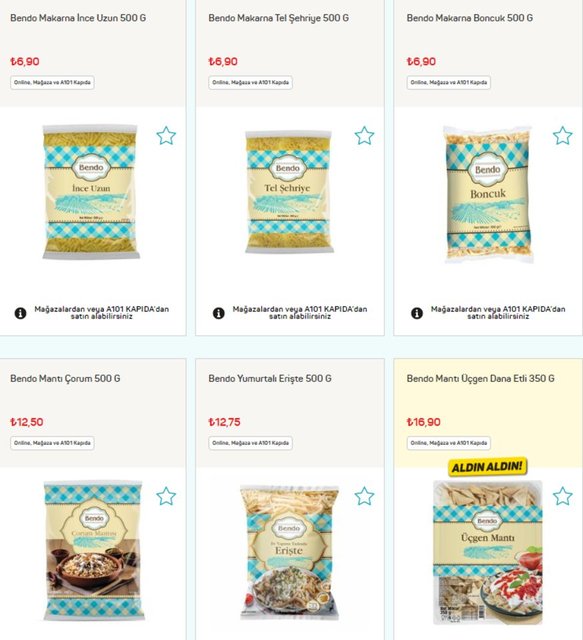Click availability tag under Boncuk ₺6,90 price
This screenshot has height=640, width=583.
(x=449, y=82)
